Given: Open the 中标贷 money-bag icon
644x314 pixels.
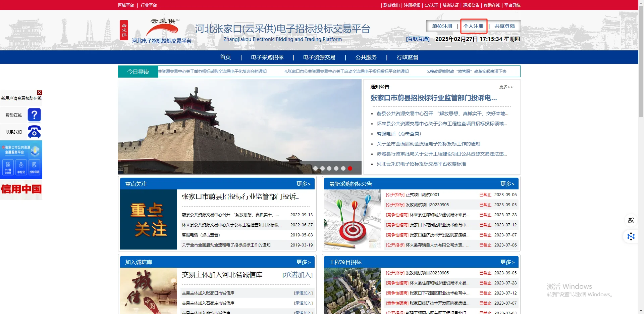Looking at the screenshot, I should tap(21, 167).
